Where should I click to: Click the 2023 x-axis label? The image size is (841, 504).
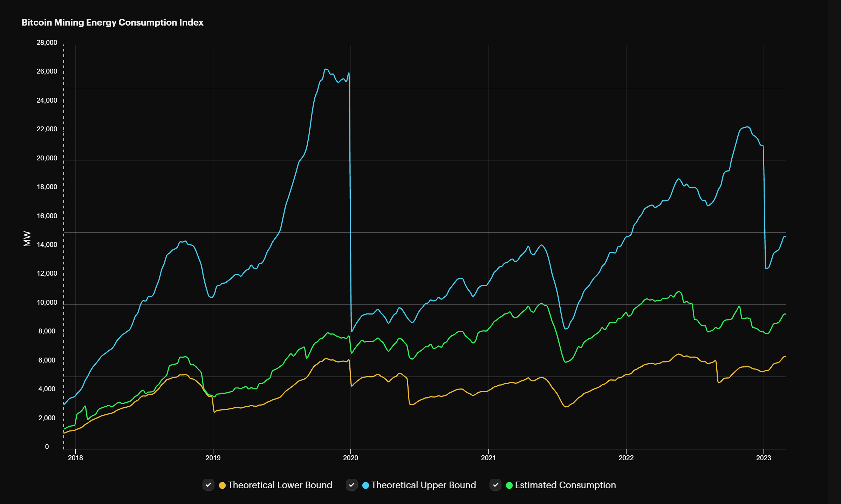pyautogui.click(x=764, y=458)
